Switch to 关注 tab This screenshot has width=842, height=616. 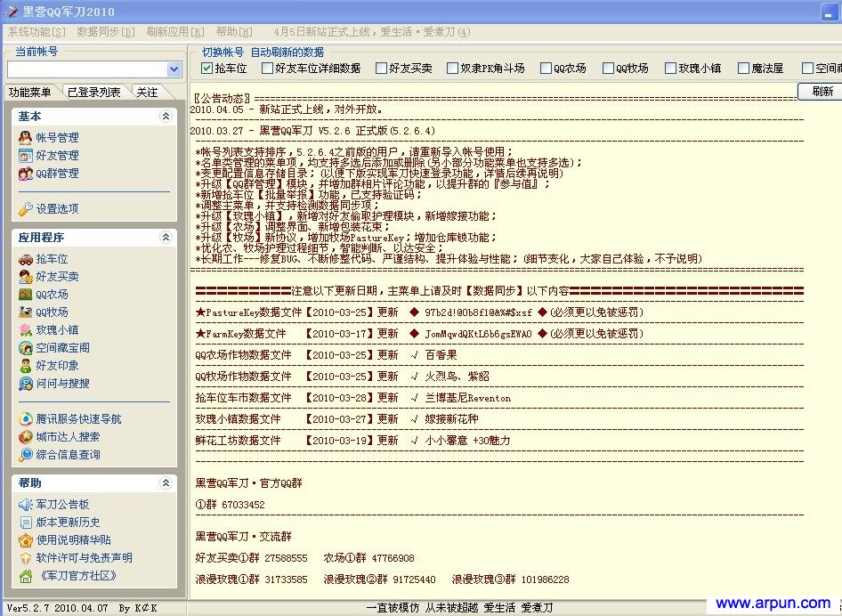tap(147, 93)
